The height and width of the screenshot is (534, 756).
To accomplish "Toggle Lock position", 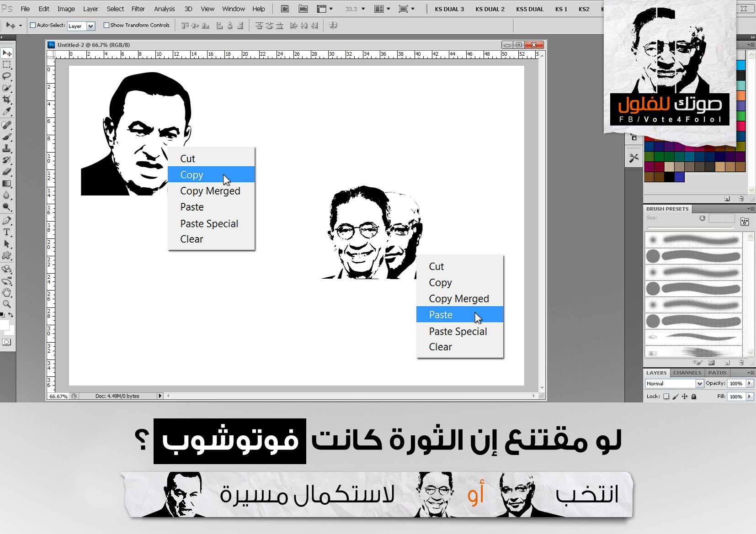I will point(685,397).
